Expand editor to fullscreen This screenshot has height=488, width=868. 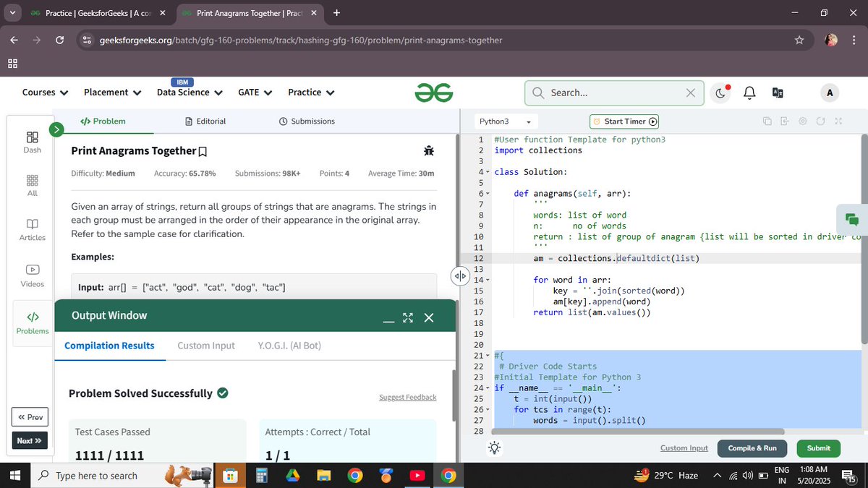838,121
